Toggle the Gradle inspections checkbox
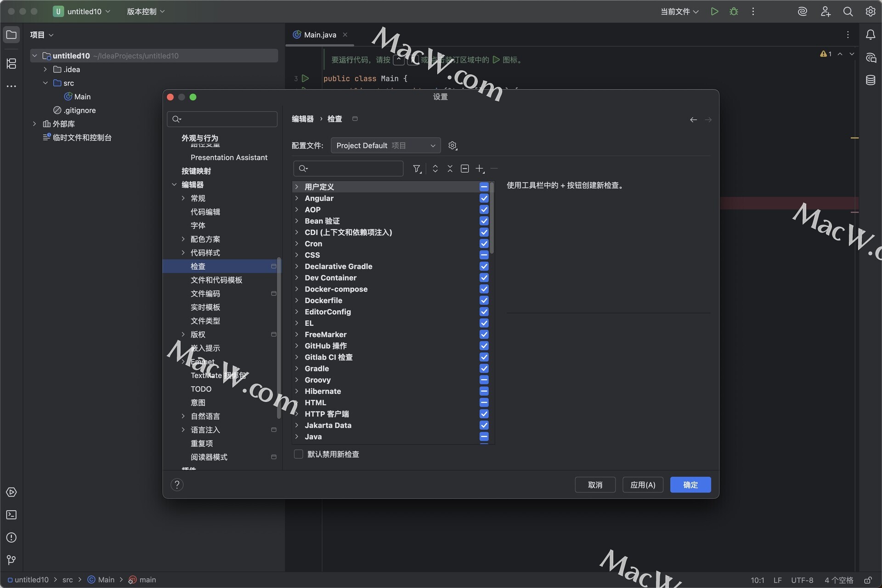Viewport: 882px width, 588px height. coord(484,368)
